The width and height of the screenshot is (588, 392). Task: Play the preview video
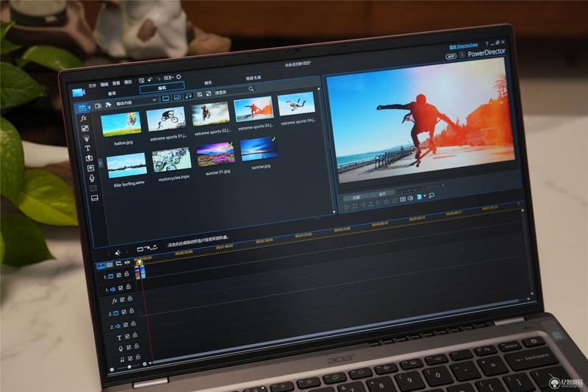pyautogui.click(x=346, y=207)
